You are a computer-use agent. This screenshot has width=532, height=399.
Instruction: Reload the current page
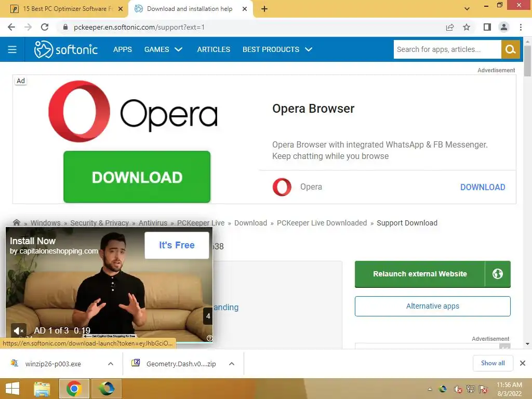coord(45,27)
